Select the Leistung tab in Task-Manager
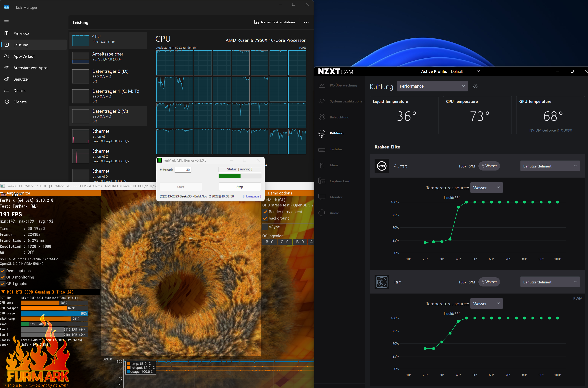The image size is (588, 388). coord(34,45)
